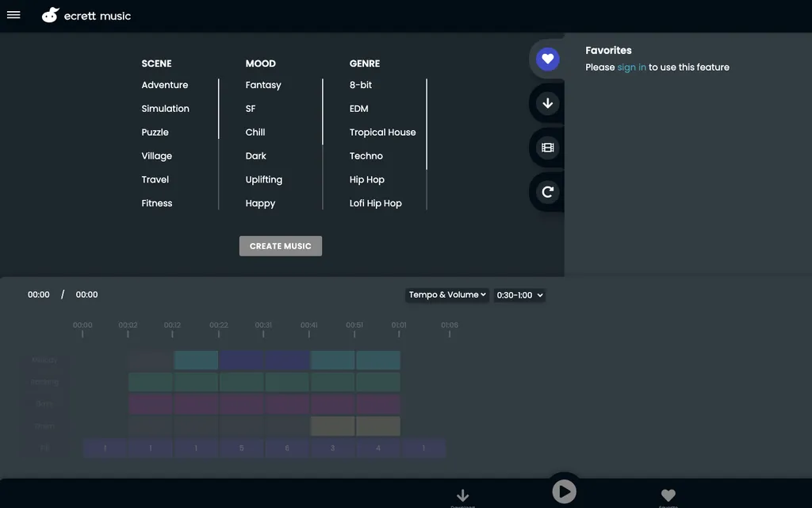Click the Download icon in bottom bar
The width and height of the screenshot is (812, 508).
tap(463, 496)
